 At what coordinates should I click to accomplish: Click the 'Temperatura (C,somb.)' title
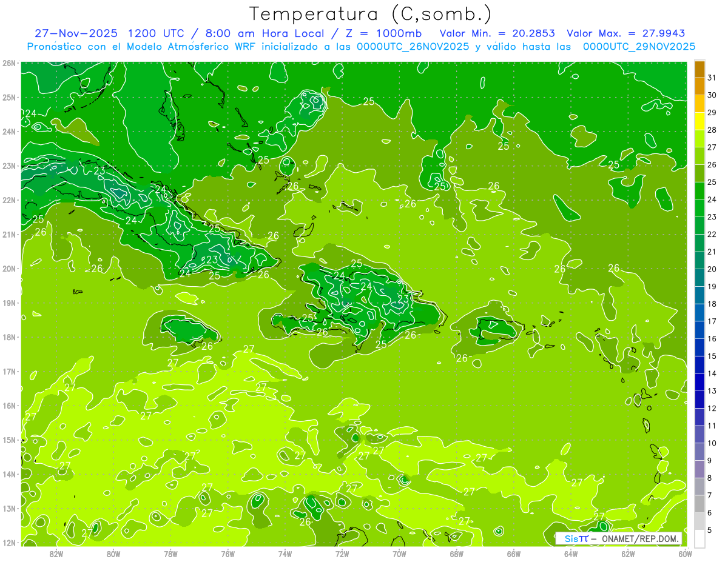click(371, 14)
